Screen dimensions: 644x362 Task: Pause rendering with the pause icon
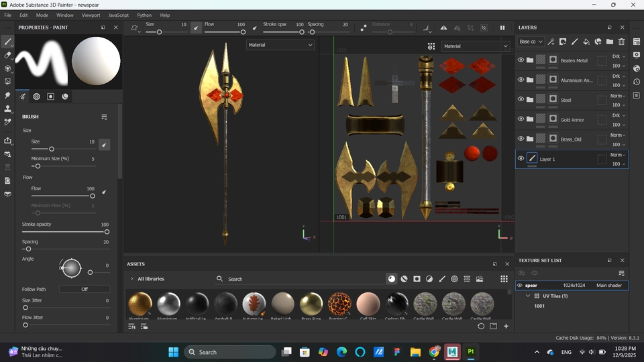pos(502,28)
